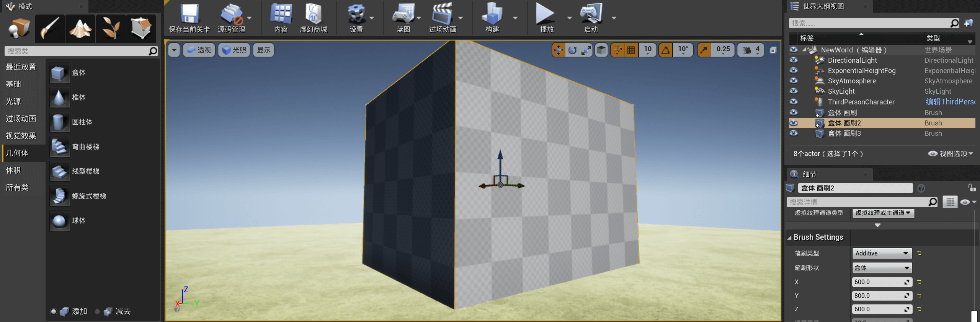The width and height of the screenshot is (980, 322).
Task: Select the rotate gizmo tool in viewport
Action: (572, 50)
